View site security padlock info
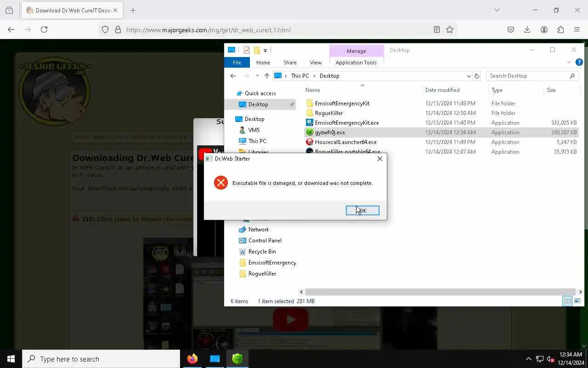The image size is (588, 368). [x=118, y=30]
